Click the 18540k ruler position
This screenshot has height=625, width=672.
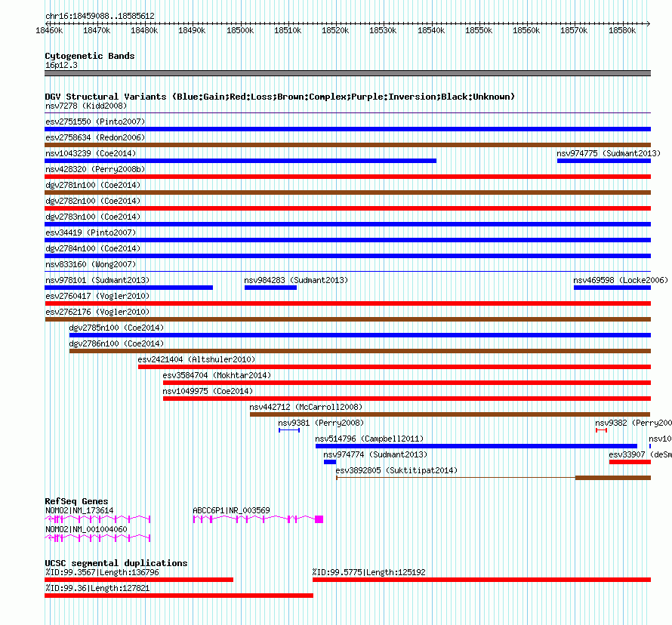click(431, 30)
